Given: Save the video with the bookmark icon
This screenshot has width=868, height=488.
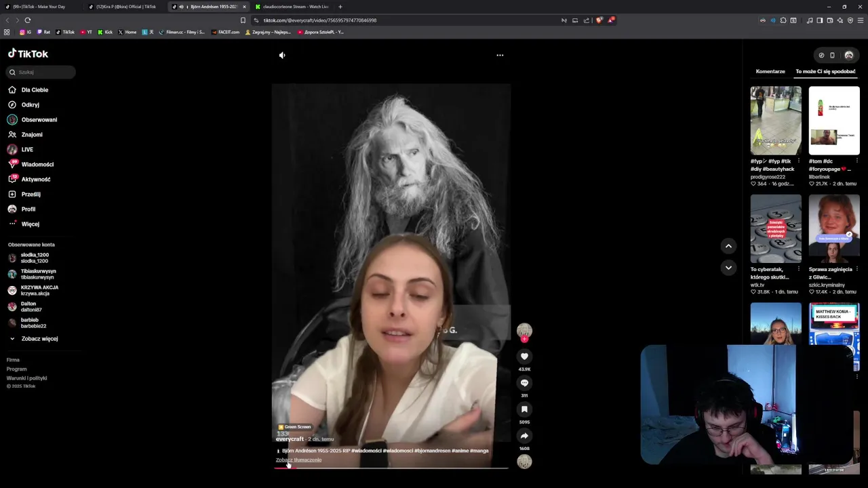Looking at the screenshot, I should tap(524, 409).
